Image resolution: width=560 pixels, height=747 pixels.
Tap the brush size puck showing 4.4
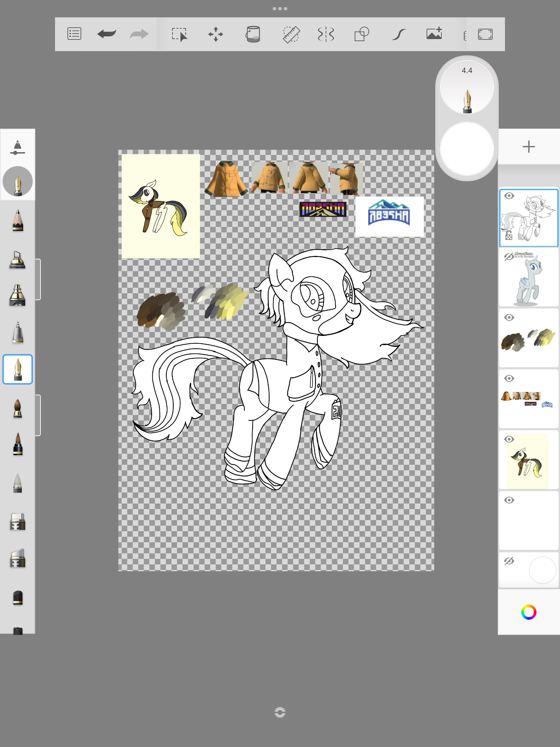(x=467, y=87)
